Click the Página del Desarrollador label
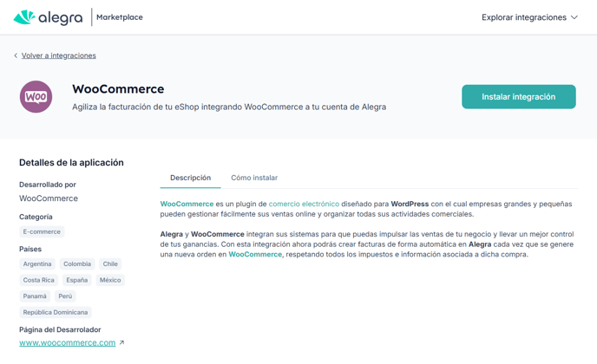Screen dimensions: 597x364 click(x=60, y=330)
